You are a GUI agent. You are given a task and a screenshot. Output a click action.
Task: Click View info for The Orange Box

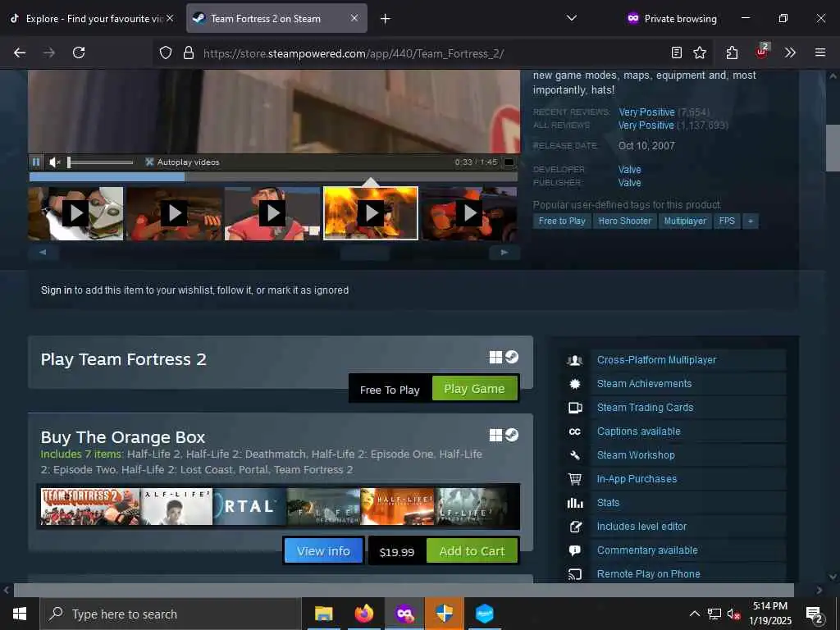pos(323,550)
